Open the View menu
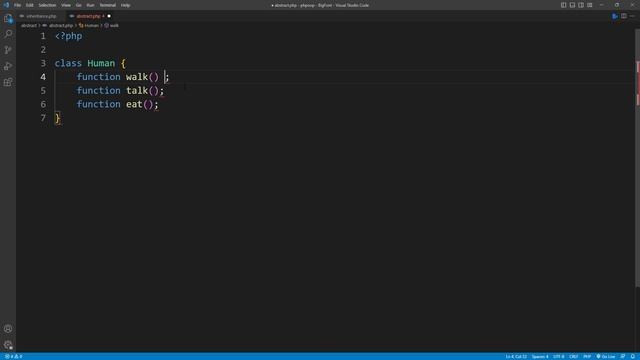The height and width of the screenshot is (360, 640). tap(66, 5)
